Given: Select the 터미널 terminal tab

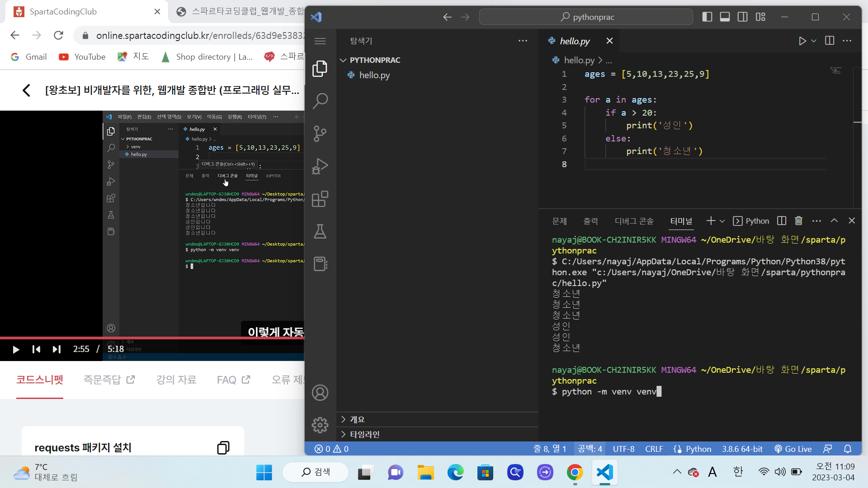Looking at the screenshot, I should pyautogui.click(x=681, y=221).
